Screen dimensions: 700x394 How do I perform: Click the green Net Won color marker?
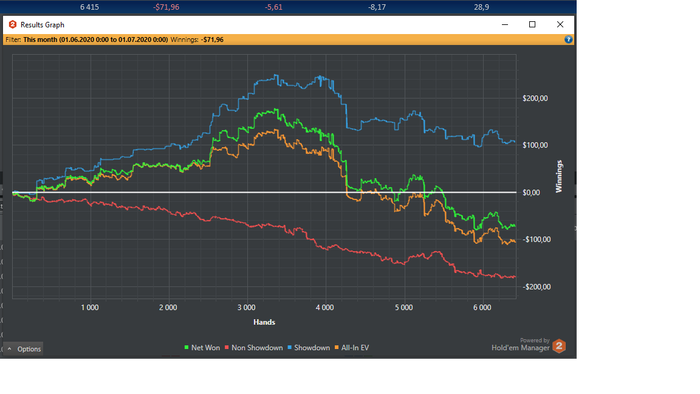click(186, 348)
